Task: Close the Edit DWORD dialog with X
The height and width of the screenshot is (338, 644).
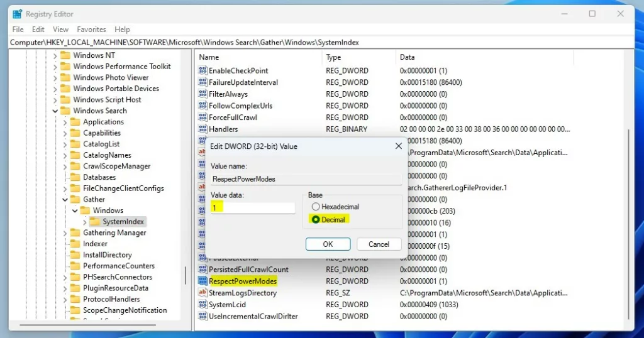Action: (x=398, y=146)
